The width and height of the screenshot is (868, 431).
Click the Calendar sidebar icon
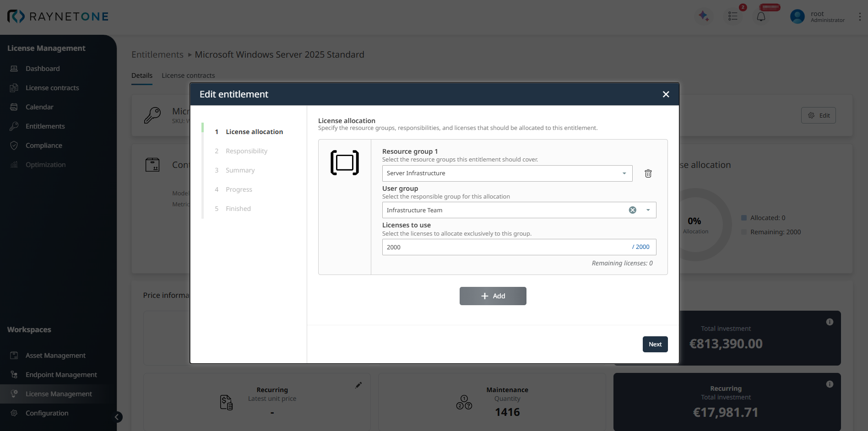pyautogui.click(x=14, y=107)
